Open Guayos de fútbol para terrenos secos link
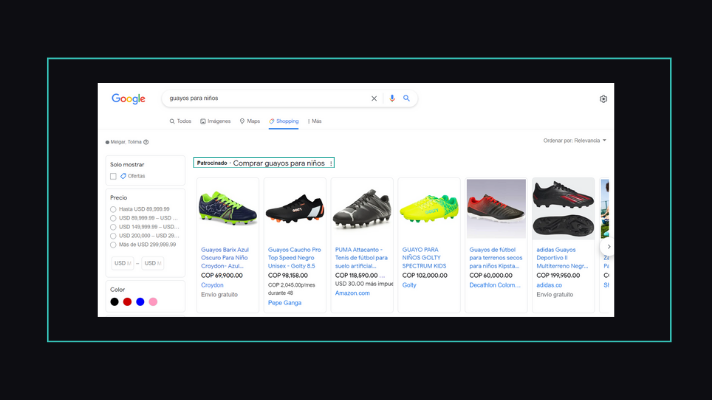This screenshot has width=712, height=400. [x=496, y=258]
